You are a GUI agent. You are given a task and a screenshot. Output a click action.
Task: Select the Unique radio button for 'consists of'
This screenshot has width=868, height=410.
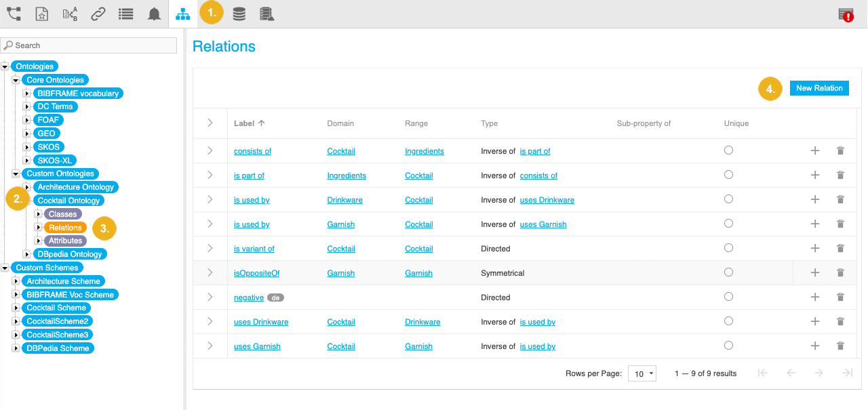tap(728, 150)
